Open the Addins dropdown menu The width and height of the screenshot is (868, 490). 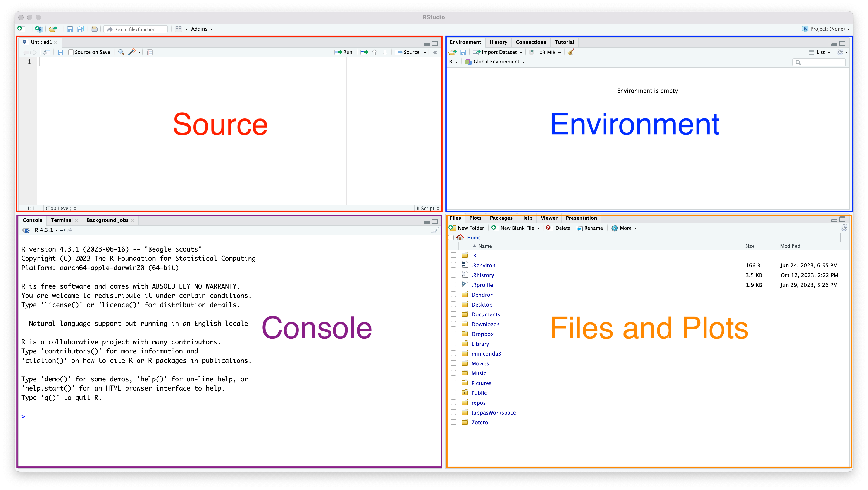tap(201, 29)
